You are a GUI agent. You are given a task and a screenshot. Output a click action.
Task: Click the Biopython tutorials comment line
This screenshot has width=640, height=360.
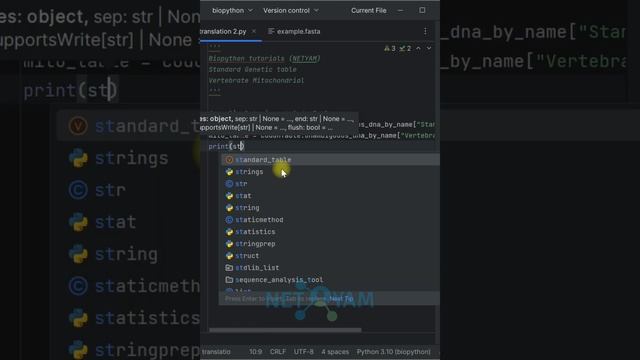point(264,59)
